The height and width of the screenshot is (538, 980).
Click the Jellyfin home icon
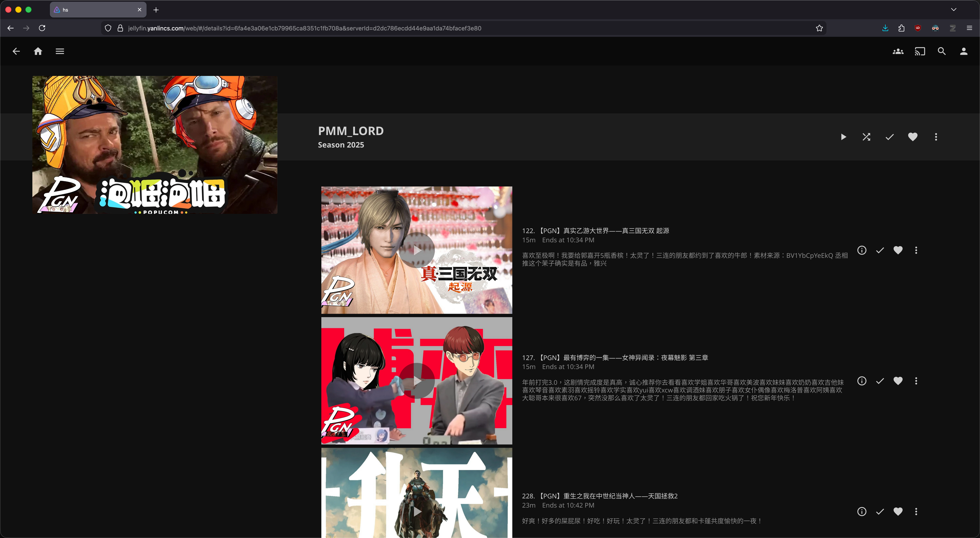click(38, 51)
